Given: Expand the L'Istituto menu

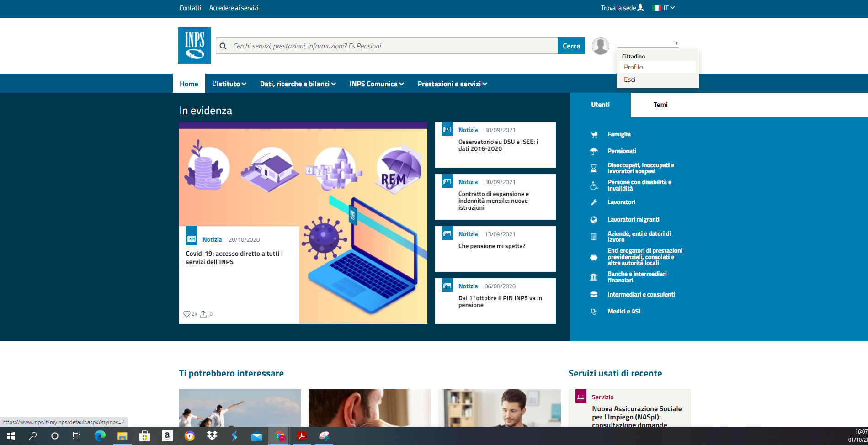Looking at the screenshot, I should point(229,84).
